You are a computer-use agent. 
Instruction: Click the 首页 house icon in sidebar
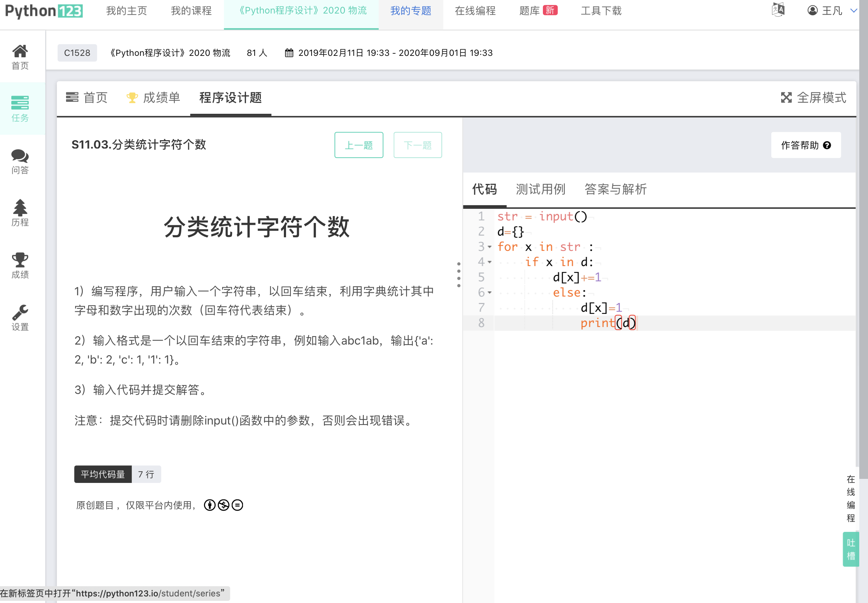[x=20, y=51]
